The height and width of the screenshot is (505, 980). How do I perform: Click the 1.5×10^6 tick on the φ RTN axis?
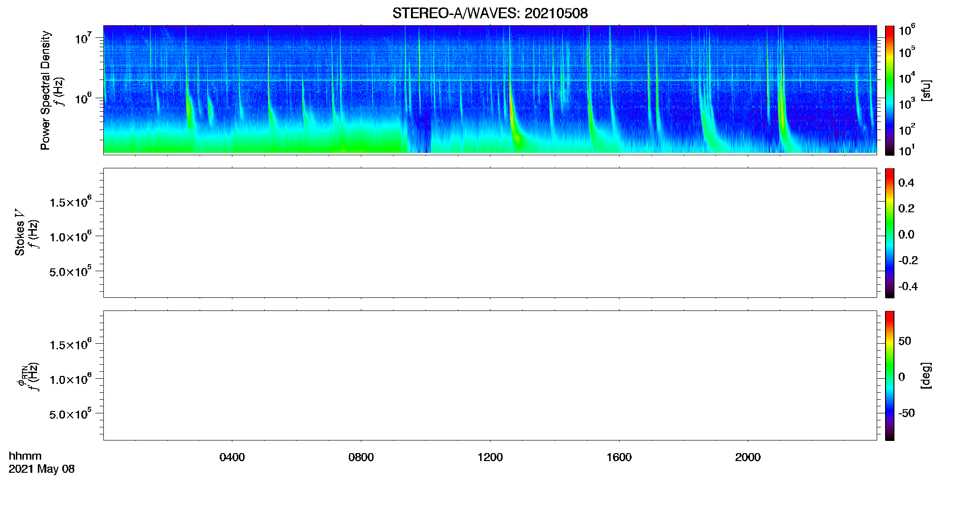pyautogui.click(x=71, y=344)
